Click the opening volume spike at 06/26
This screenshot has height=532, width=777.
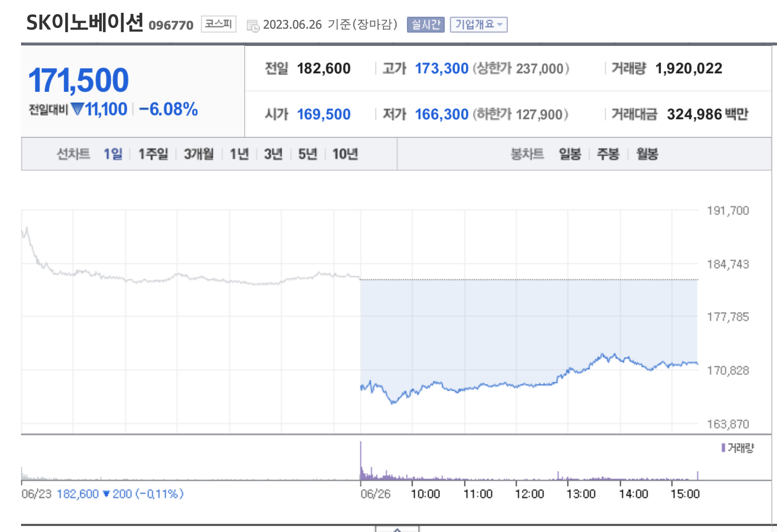pyautogui.click(x=361, y=460)
